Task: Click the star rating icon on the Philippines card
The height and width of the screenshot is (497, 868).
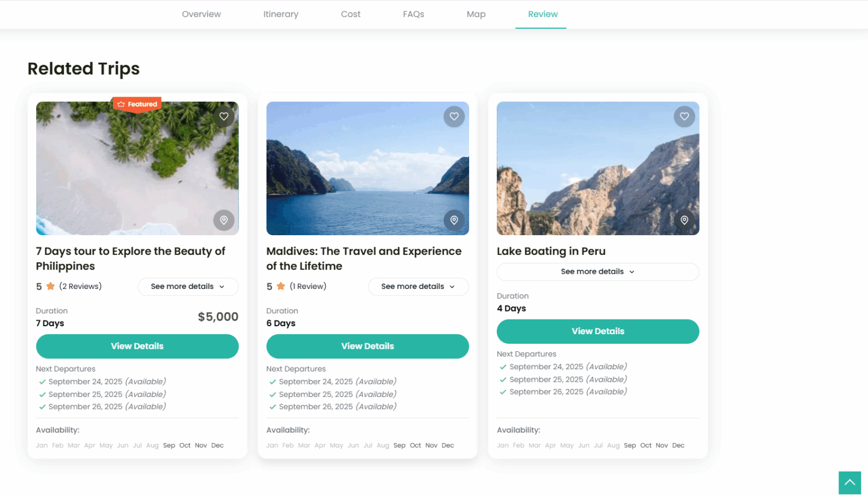Action: pyautogui.click(x=49, y=286)
